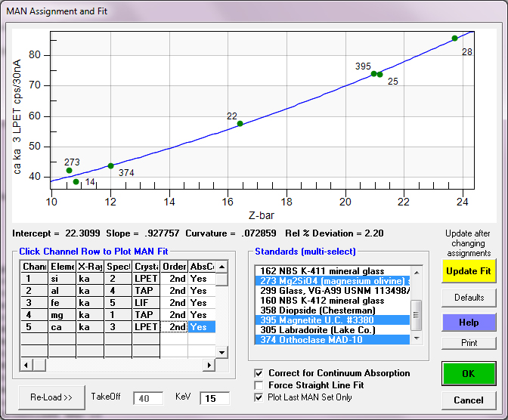Open Help for MAN assignment

click(469, 323)
